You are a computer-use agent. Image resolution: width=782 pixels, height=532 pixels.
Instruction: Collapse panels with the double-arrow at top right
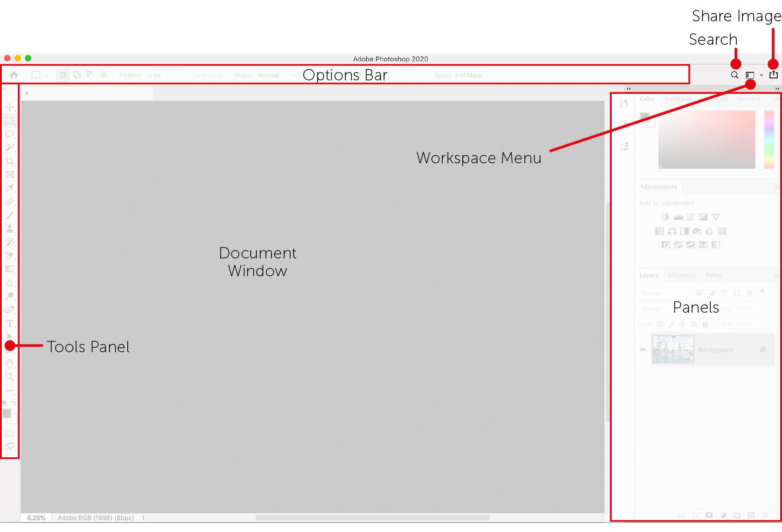(777, 89)
